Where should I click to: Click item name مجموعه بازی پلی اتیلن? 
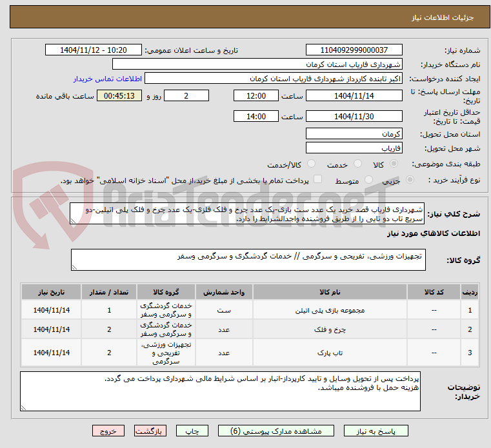tap(330, 310)
